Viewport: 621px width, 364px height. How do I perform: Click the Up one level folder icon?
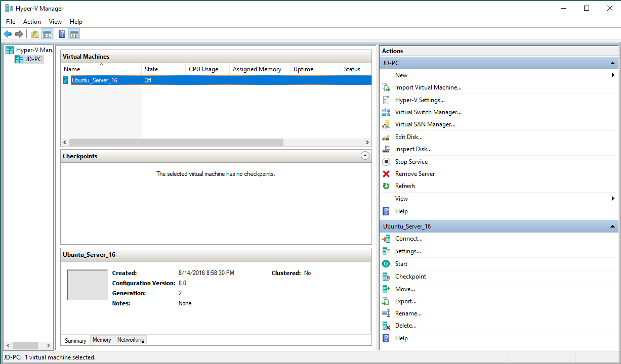pos(34,34)
